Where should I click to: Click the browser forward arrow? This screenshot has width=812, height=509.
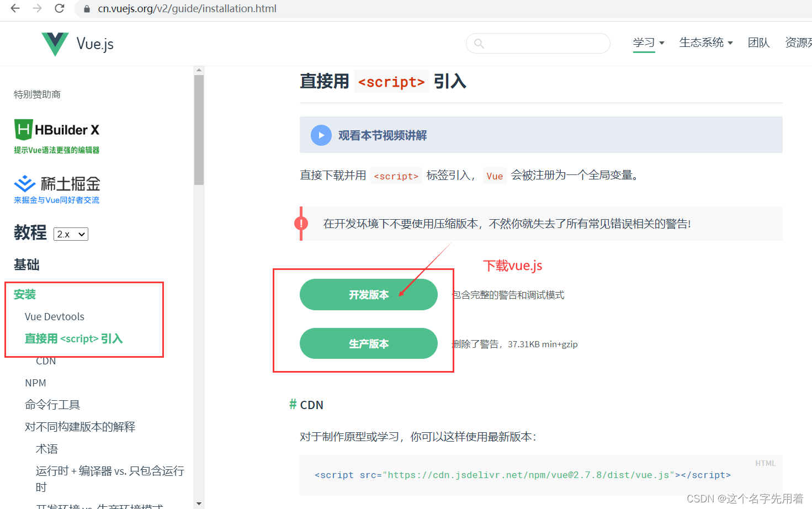(37, 8)
